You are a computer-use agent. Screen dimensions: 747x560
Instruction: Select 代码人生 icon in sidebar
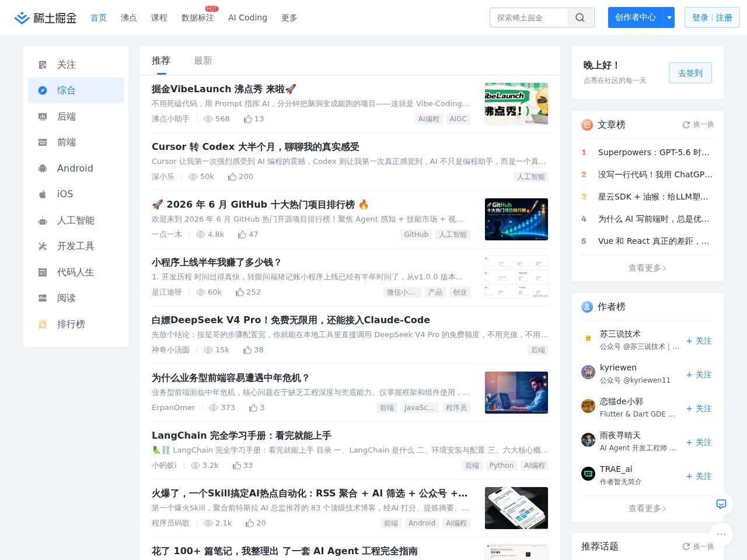click(x=43, y=272)
